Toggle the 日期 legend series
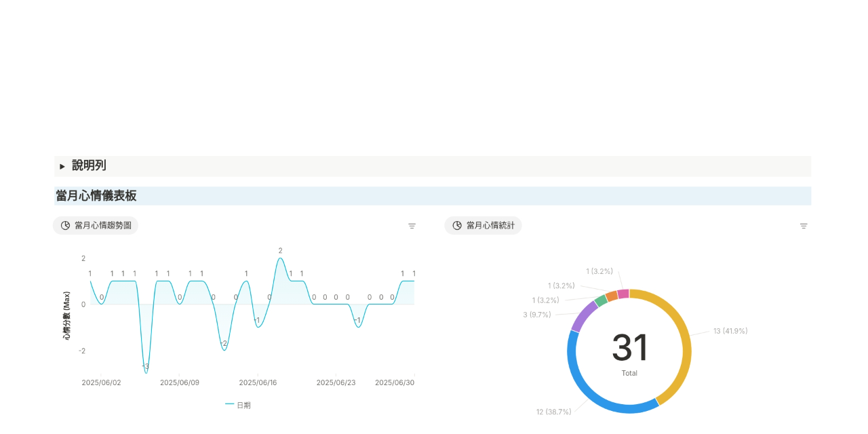 pyautogui.click(x=238, y=405)
